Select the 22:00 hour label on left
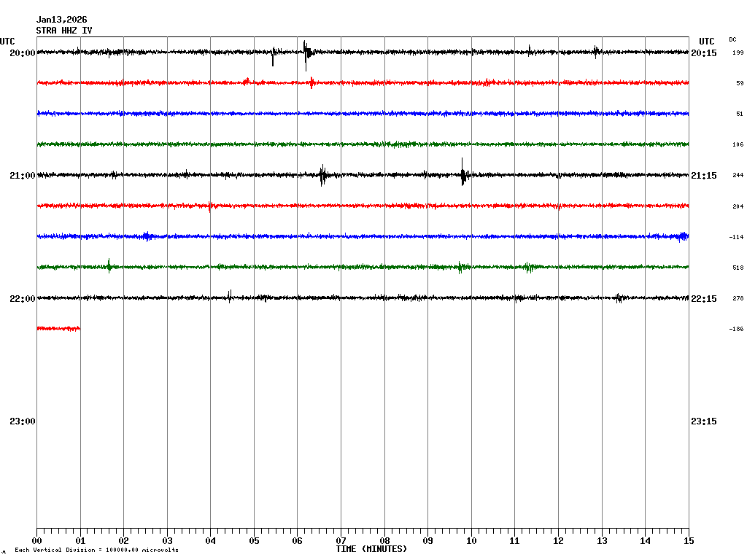Screen dimensions: 747x560 22,299
